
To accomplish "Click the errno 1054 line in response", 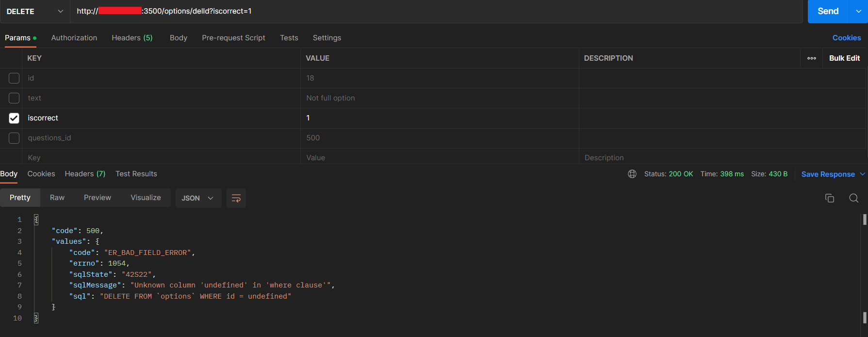I will click(99, 263).
